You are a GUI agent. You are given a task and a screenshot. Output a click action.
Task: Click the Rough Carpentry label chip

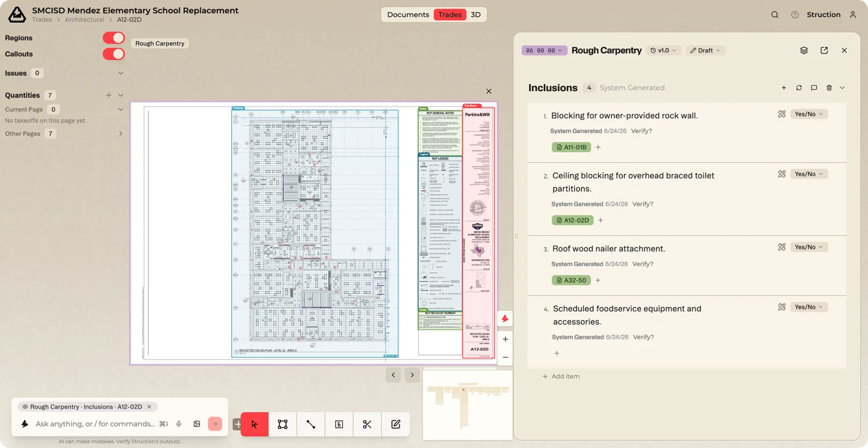(x=159, y=43)
